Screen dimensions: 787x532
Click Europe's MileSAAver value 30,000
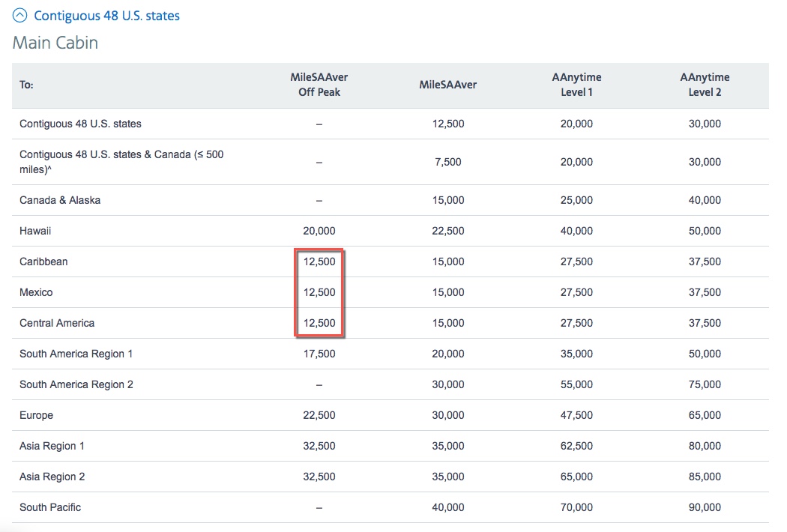point(448,415)
